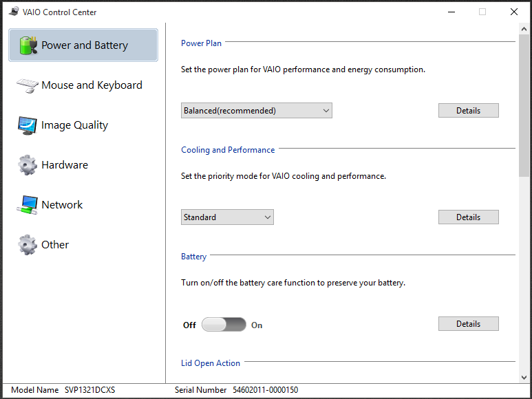The height and width of the screenshot is (399, 532).
Task: Expand the Standard cooling mode dropdown
Action: (x=227, y=217)
